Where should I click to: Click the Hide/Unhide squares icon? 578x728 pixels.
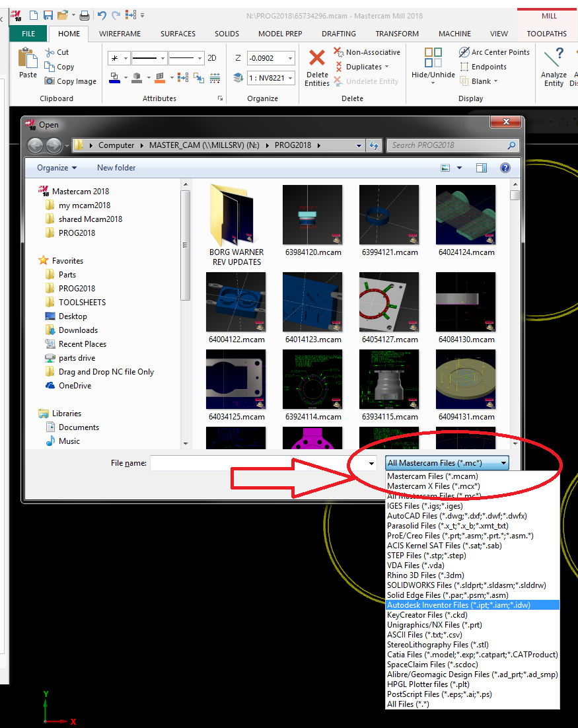point(433,57)
